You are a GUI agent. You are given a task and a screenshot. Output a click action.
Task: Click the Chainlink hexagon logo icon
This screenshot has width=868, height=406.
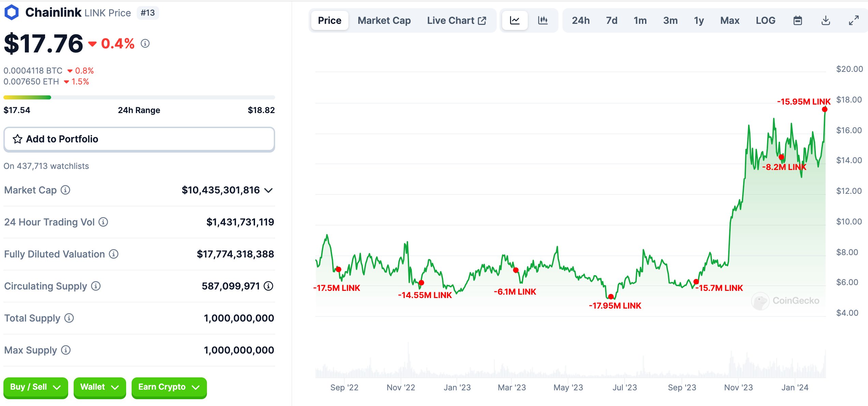[x=12, y=13]
